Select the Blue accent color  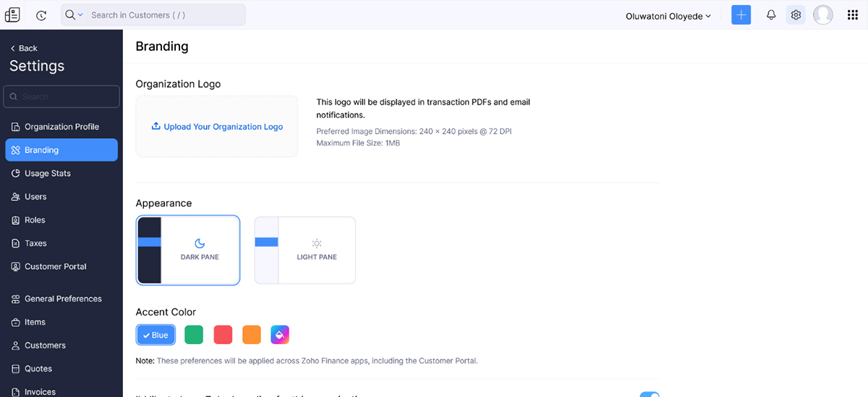[156, 335]
